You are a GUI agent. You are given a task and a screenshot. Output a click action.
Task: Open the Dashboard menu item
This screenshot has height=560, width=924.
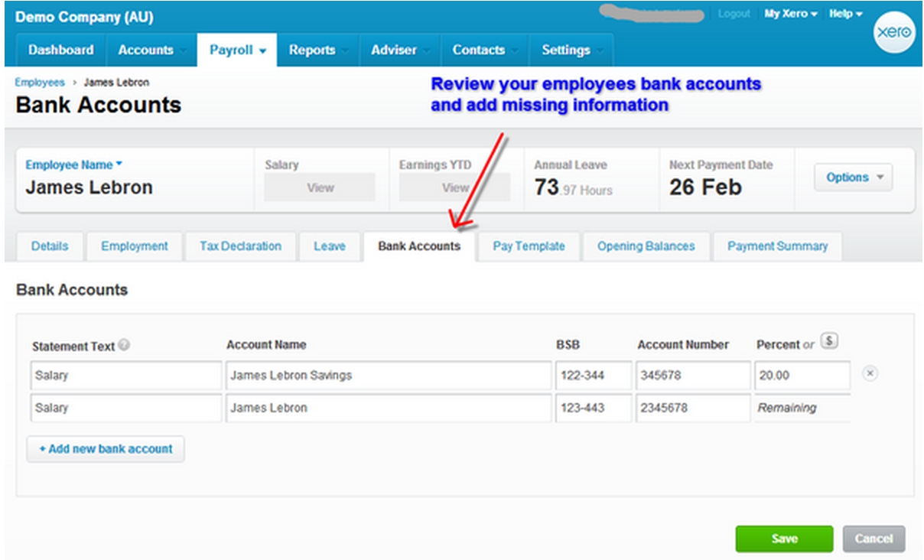tap(61, 50)
